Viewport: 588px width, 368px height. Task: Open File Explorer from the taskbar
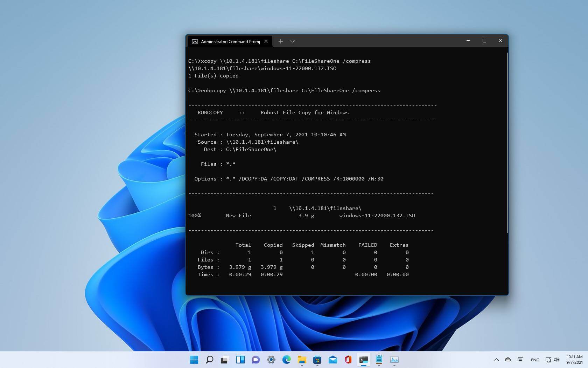pos(302,360)
